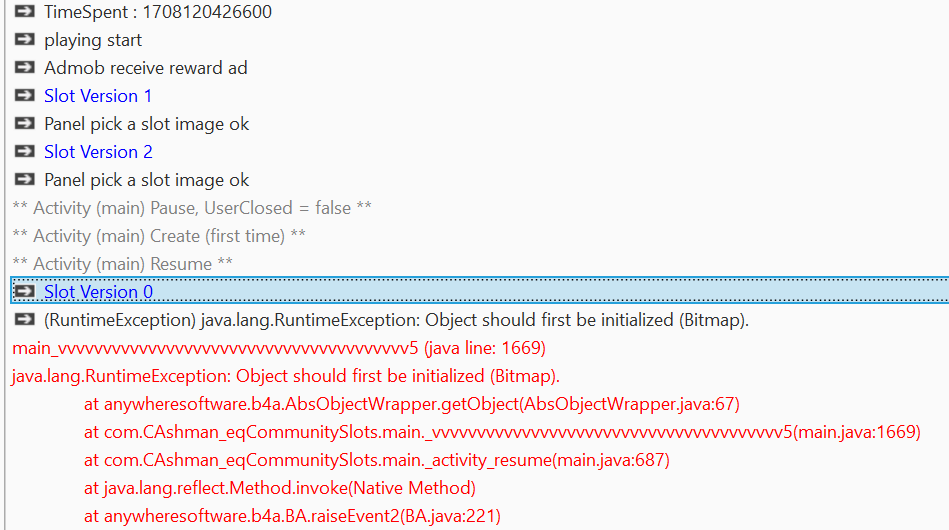Click the arrow icon next to playing start

pyautogui.click(x=25, y=40)
